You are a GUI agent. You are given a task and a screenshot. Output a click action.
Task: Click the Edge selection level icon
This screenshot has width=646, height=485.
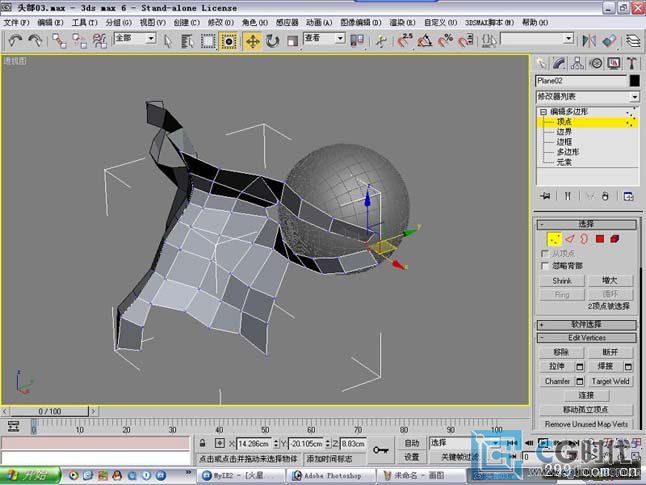570,239
